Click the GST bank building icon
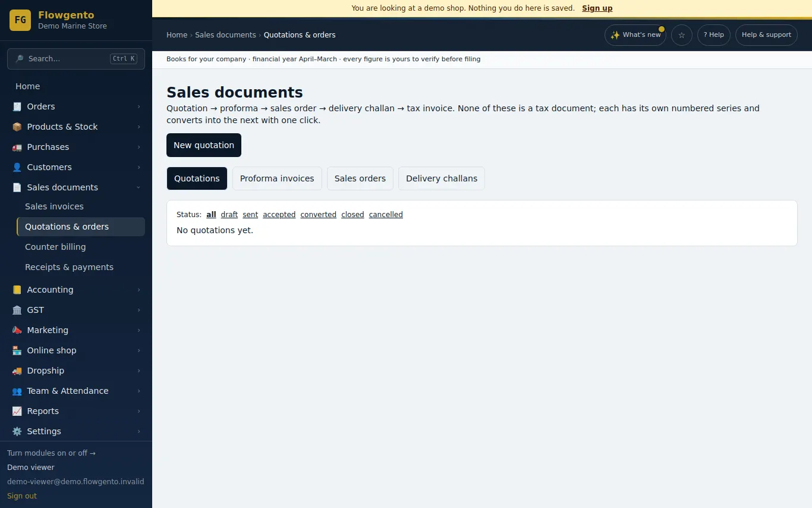Viewport: 812px width, 508px height. pyautogui.click(x=17, y=310)
